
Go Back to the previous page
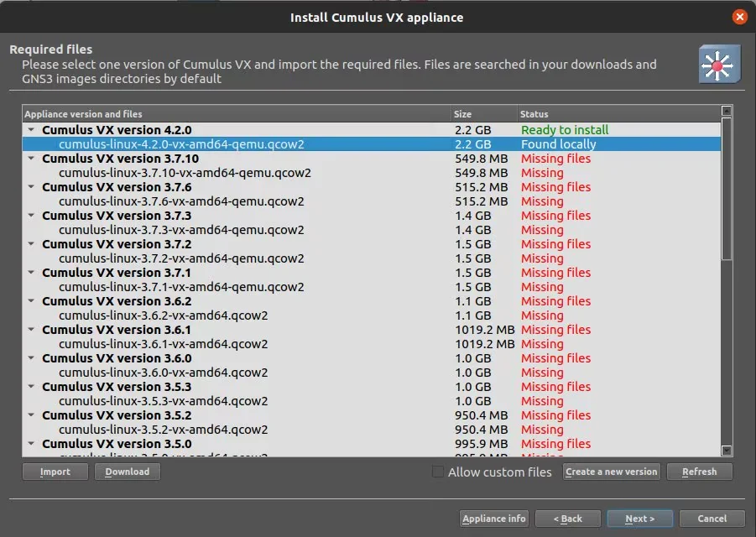pos(567,519)
